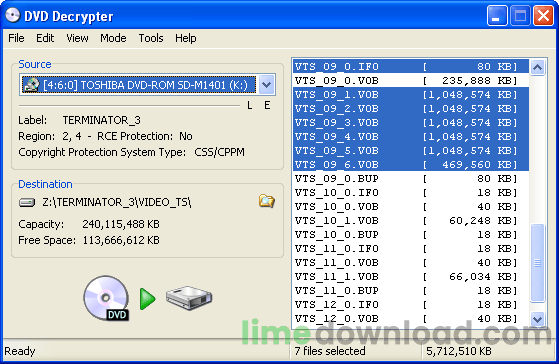Select VTS_09_0.VOB file in list
The image size is (559, 364).
pos(411,81)
